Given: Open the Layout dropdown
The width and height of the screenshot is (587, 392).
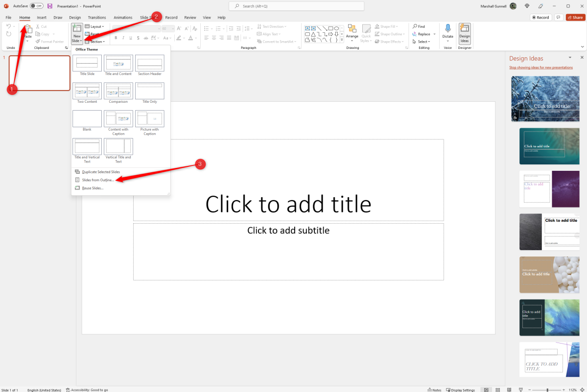Looking at the screenshot, I should (95, 26).
